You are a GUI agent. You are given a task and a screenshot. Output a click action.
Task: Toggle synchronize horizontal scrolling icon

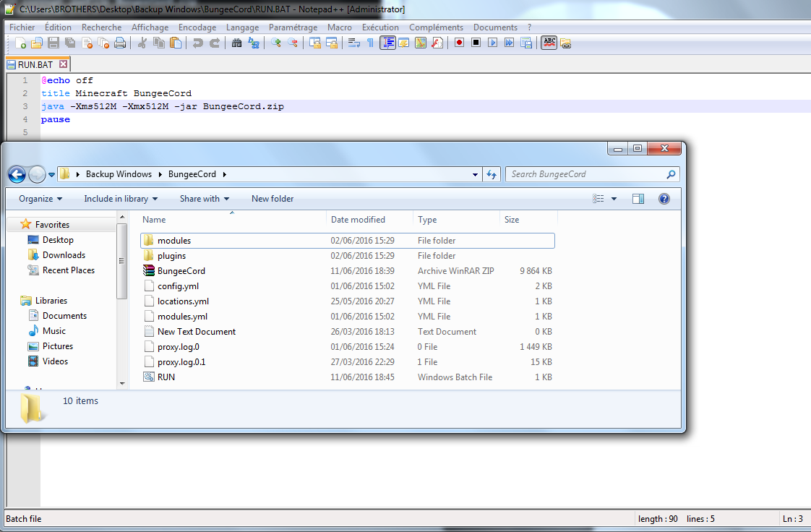pos(332,43)
